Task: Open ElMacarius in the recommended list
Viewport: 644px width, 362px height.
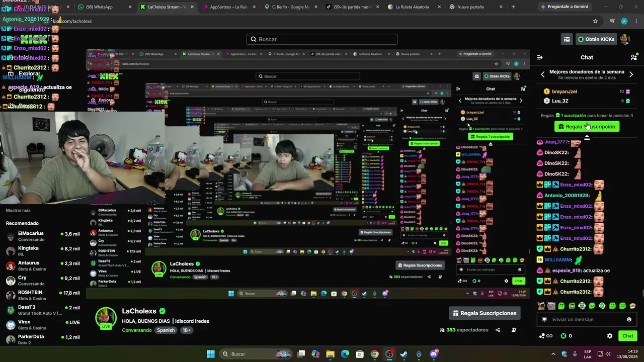Action: click(43, 236)
